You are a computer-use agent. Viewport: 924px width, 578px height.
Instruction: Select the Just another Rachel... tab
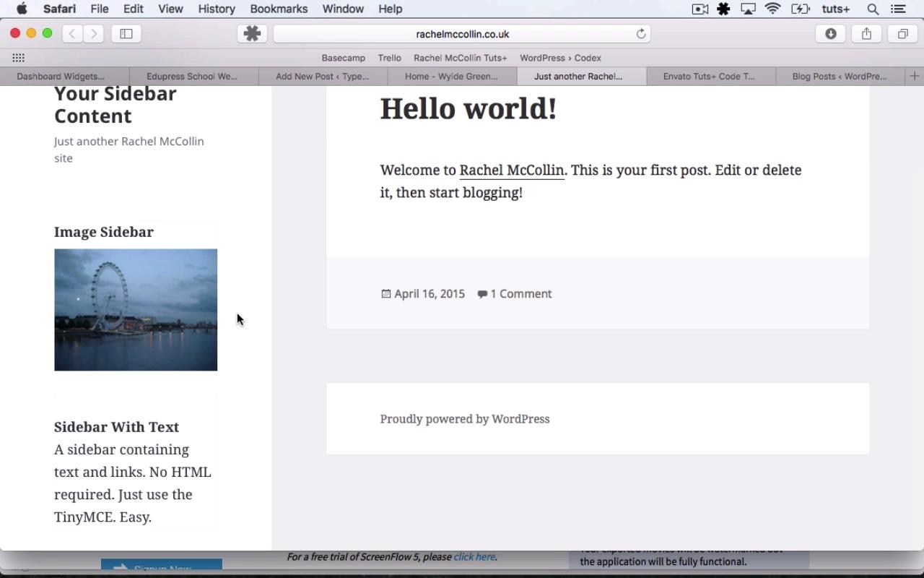[581, 76]
